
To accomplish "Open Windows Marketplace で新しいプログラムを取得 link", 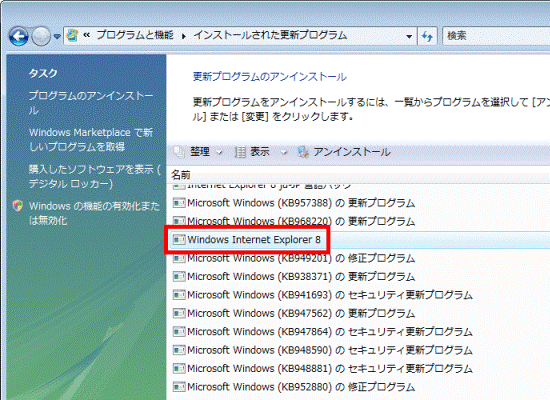I will pyautogui.click(x=91, y=139).
